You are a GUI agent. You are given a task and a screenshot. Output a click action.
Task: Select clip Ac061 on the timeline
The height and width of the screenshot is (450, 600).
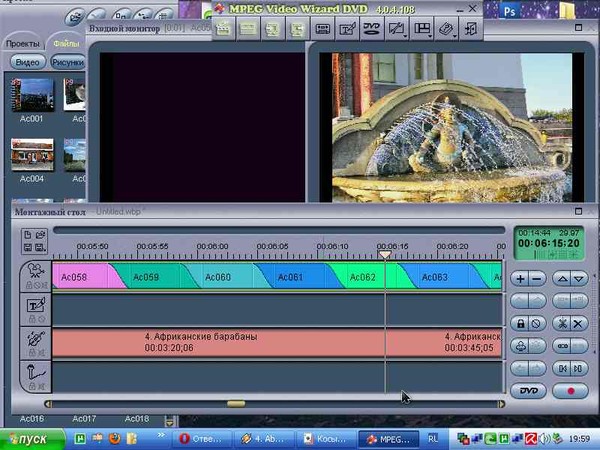[297, 276]
